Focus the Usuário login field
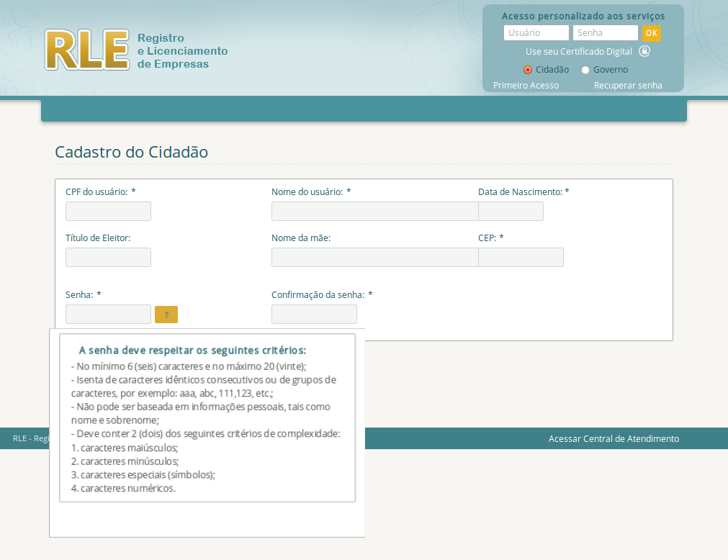 click(536, 33)
